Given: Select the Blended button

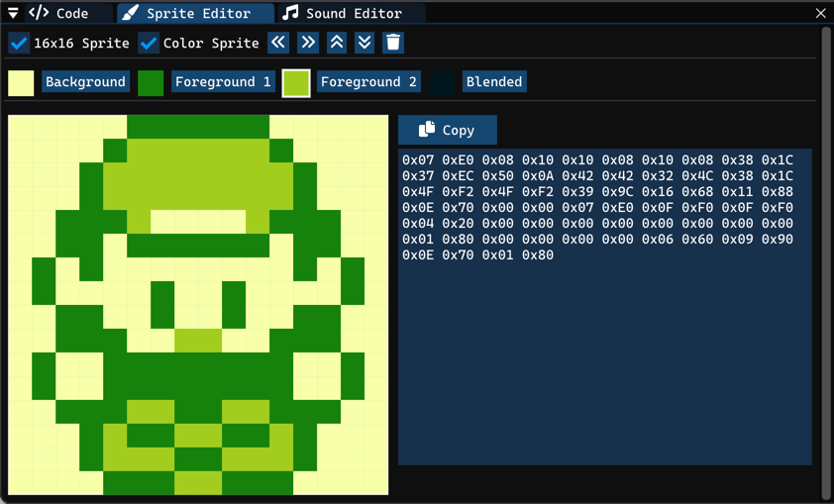Looking at the screenshot, I should pos(494,82).
